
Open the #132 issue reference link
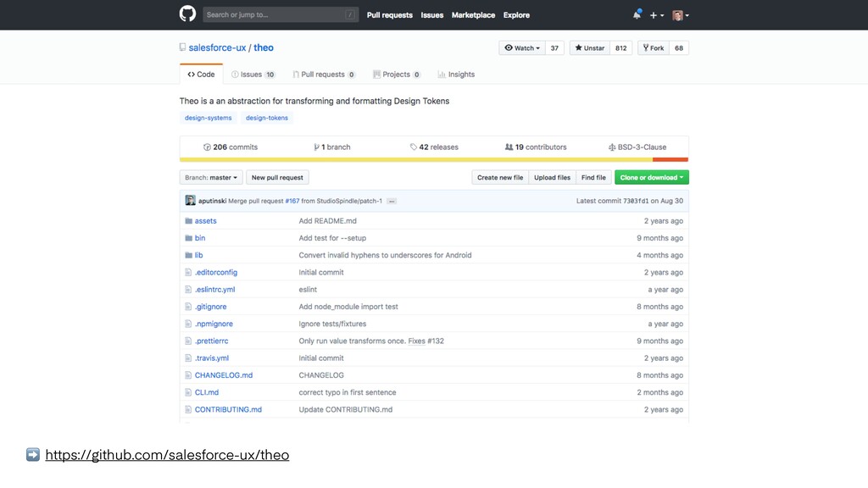[x=436, y=341]
